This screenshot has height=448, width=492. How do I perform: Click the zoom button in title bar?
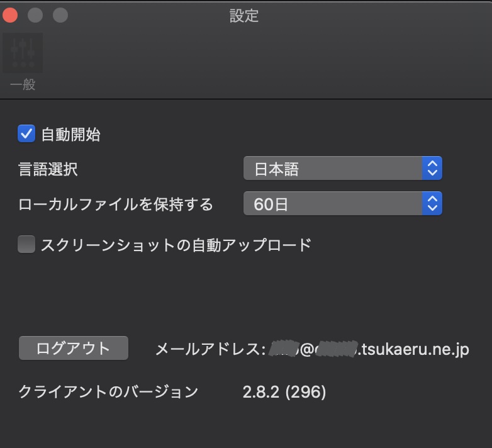coord(60,15)
